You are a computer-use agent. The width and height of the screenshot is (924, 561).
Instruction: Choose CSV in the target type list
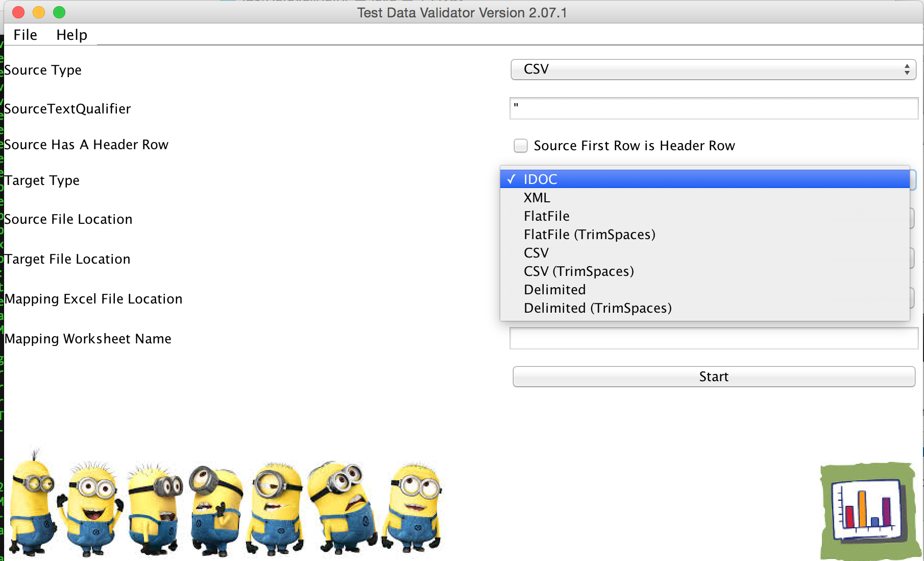pos(536,253)
